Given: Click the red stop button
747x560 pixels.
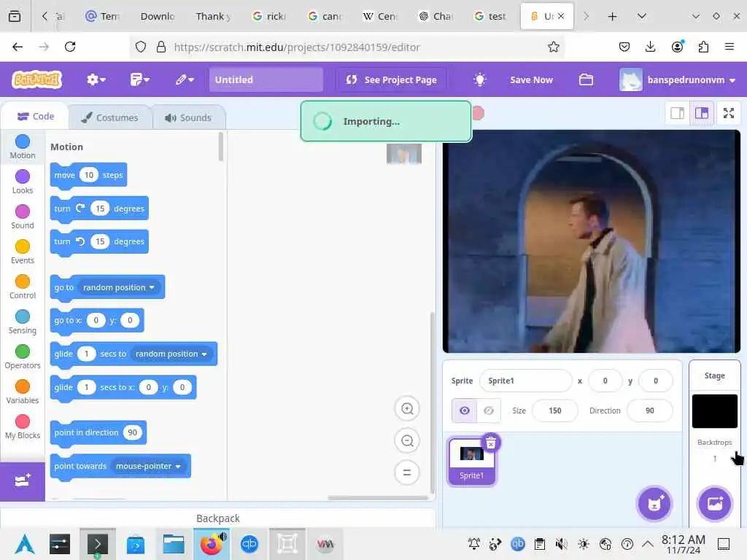Looking at the screenshot, I should pyautogui.click(x=479, y=113).
